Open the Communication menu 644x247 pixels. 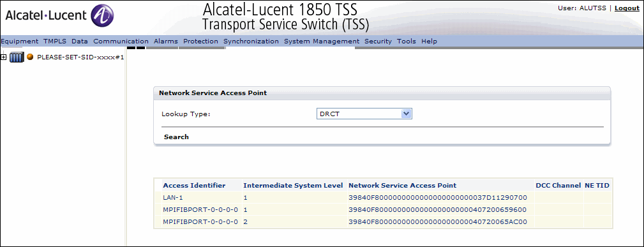pyautogui.click(x=121, y=41)
